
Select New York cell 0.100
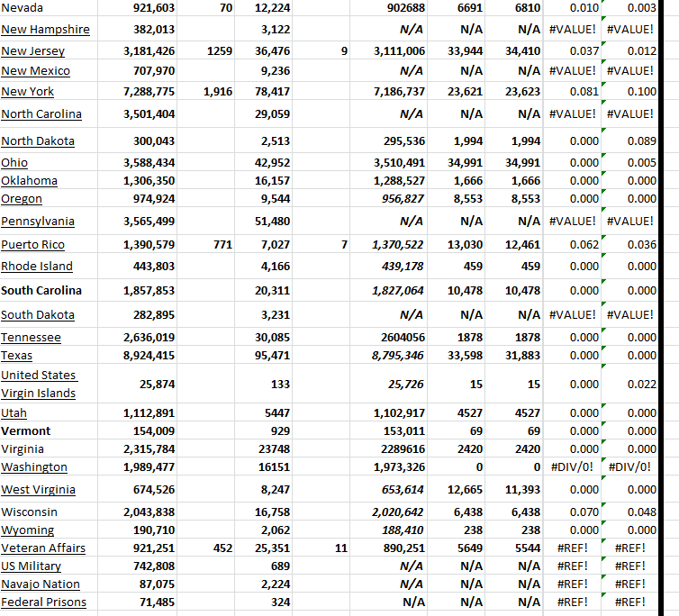pos(630,92)
